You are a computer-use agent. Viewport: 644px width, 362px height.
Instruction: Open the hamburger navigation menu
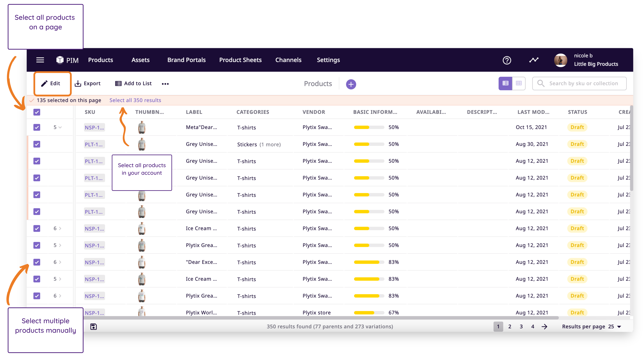coord(40,60)
